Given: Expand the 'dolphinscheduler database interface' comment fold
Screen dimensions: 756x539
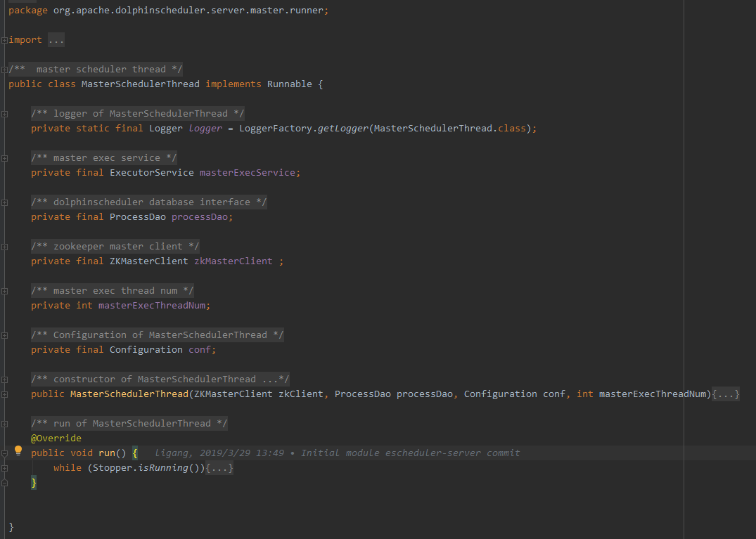Looking at the screenshot, I should 4,203.
